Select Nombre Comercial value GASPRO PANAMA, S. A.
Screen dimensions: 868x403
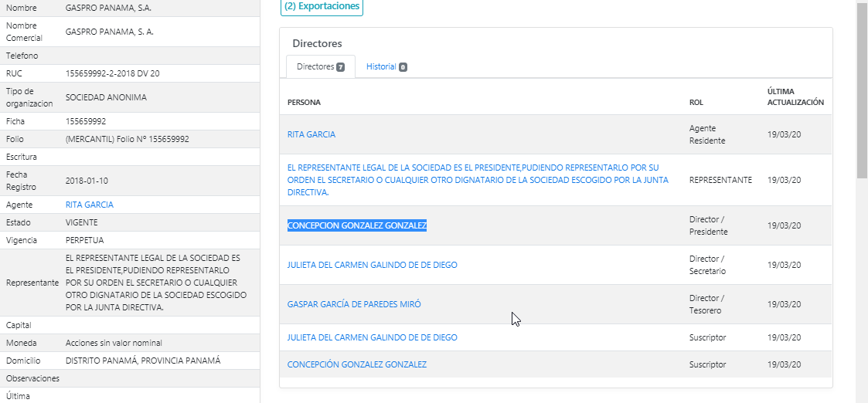click(x=109, y=32)
